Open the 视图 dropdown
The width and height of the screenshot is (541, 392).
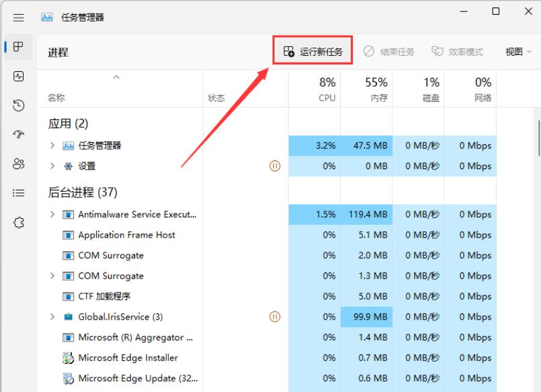(x=516, y=51)
